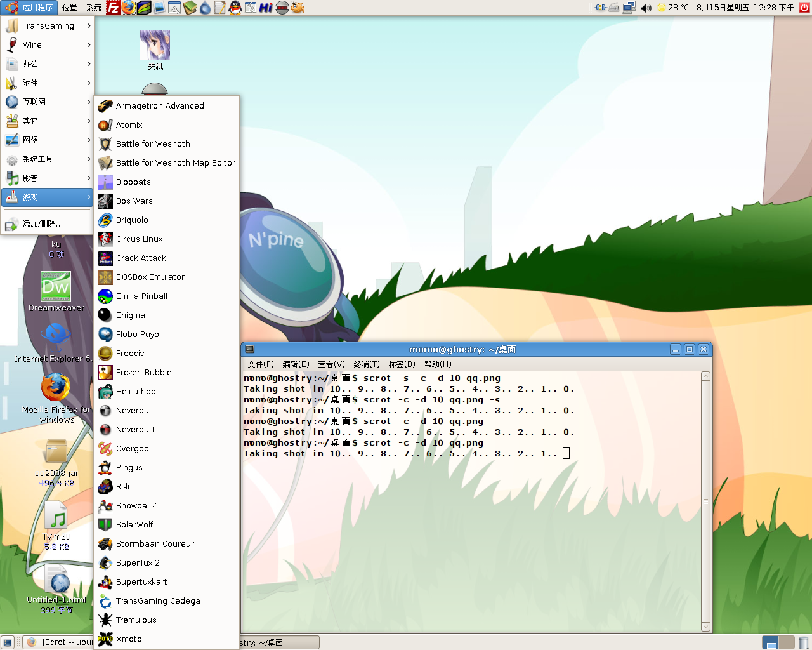The height and width of the screenshot is (650, 812).
Task: Launch Armagetron Advanced from the games list
Action: point(167,106)
